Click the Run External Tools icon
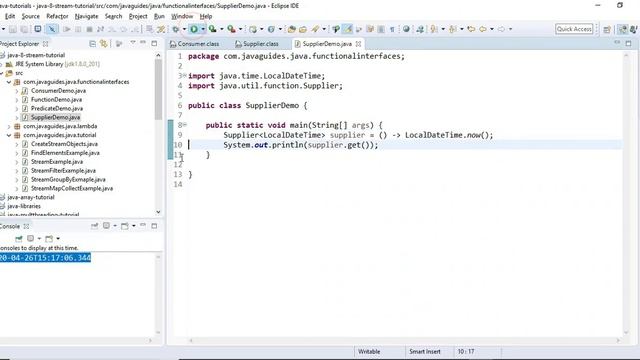Image resolution: width=640 pixels, height=360 pixels. click(231, 29)
